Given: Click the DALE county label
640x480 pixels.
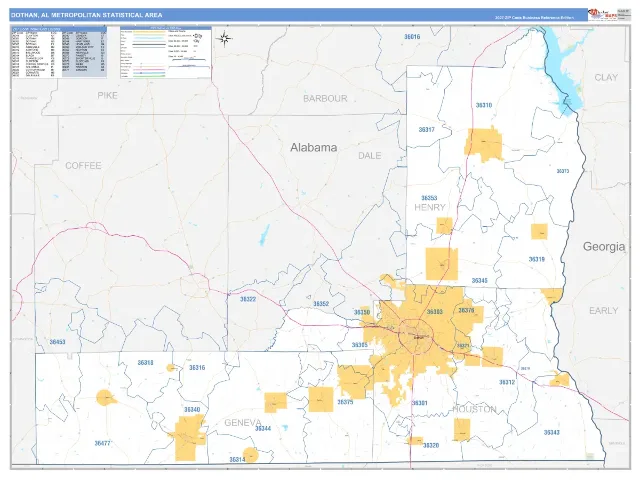Looking at the screenshot, I should (x=369, y=156).
